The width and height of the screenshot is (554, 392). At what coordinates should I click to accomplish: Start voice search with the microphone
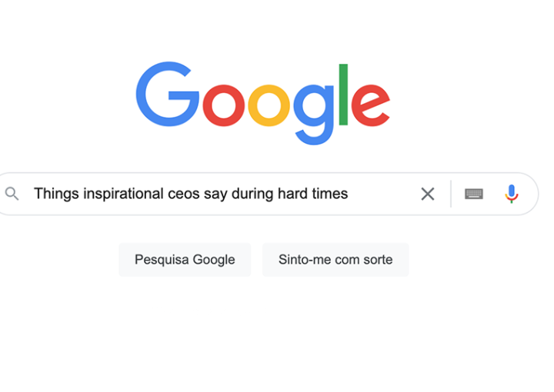click(512, 194)
